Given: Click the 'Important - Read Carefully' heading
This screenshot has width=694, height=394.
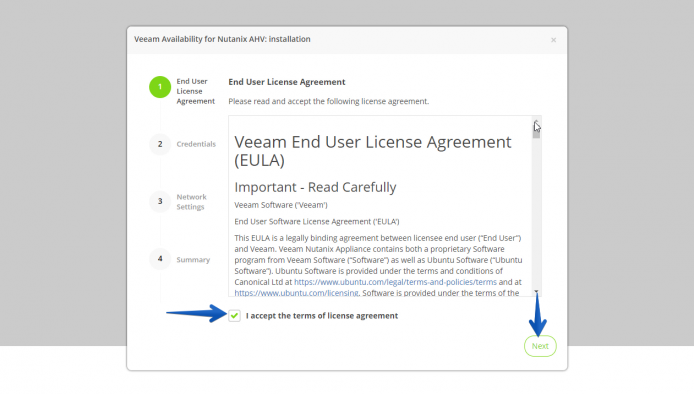Looking at the screenshot, I should 315,187.
